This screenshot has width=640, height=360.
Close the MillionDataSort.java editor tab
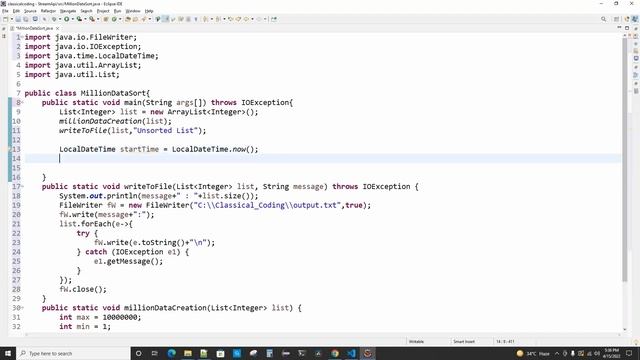tap(58, 28)
